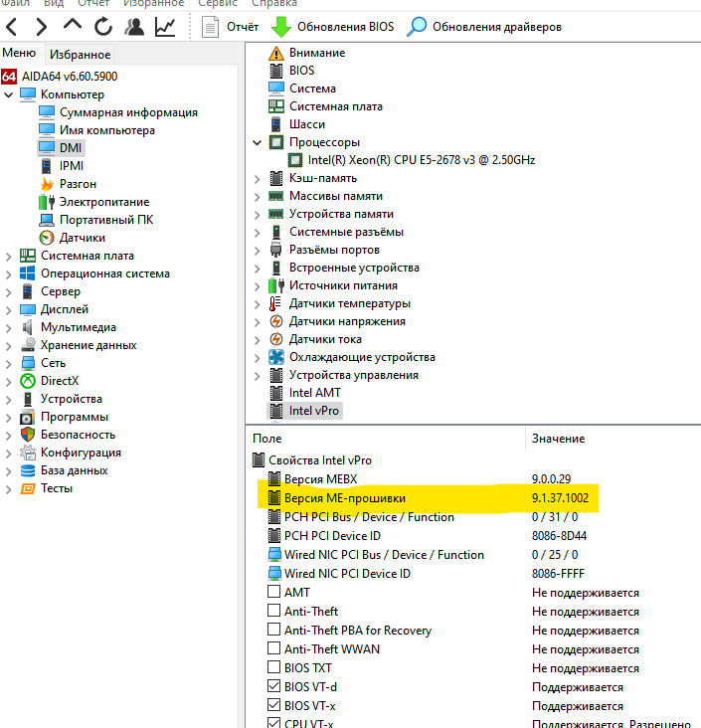Toggle BIOS VT-d checkbox

(273, 686)
